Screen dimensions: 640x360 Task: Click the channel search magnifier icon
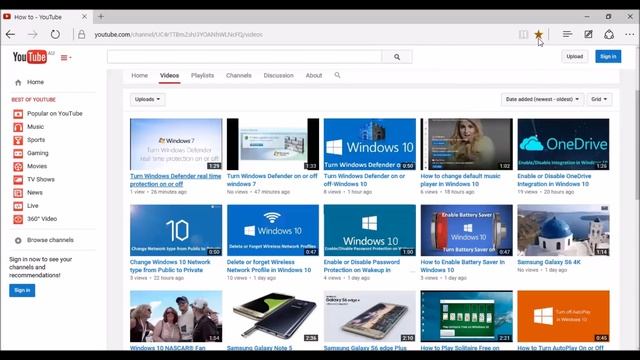[337, 75]
